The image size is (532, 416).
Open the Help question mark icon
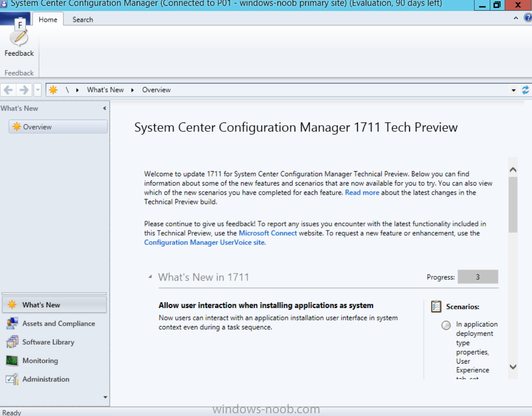point(528,18)
